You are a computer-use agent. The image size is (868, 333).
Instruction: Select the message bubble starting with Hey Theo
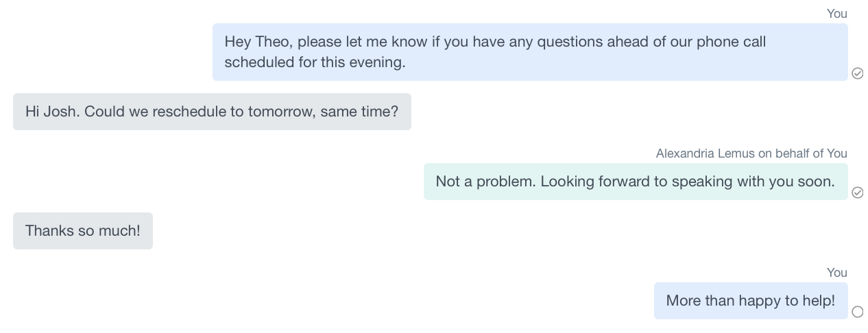[530, 52]
